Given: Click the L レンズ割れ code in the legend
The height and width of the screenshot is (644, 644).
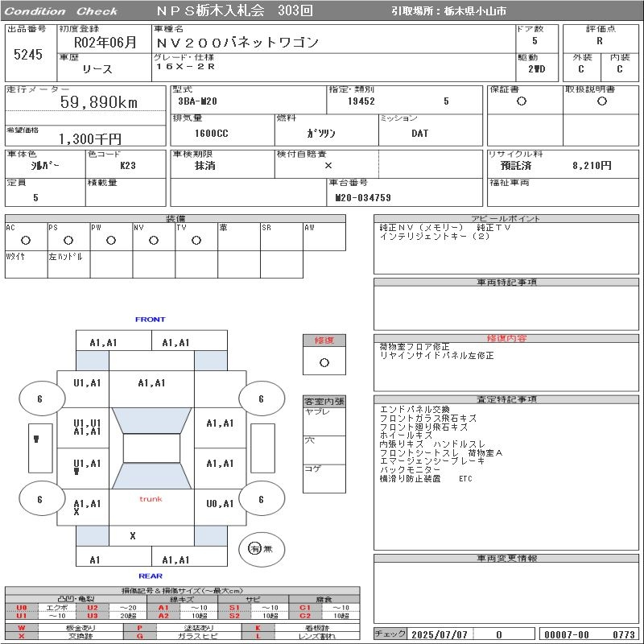Looking at the screenshot, I should tap(258, 636).
